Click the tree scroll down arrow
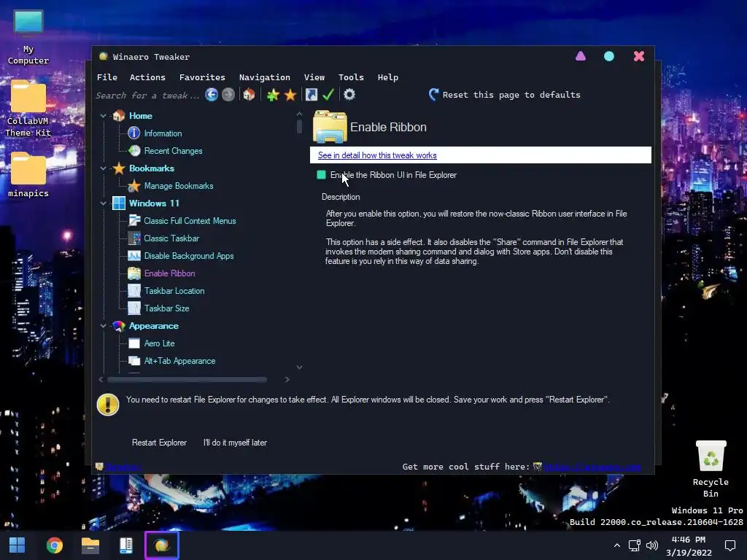747x560 pixels. 299,367
